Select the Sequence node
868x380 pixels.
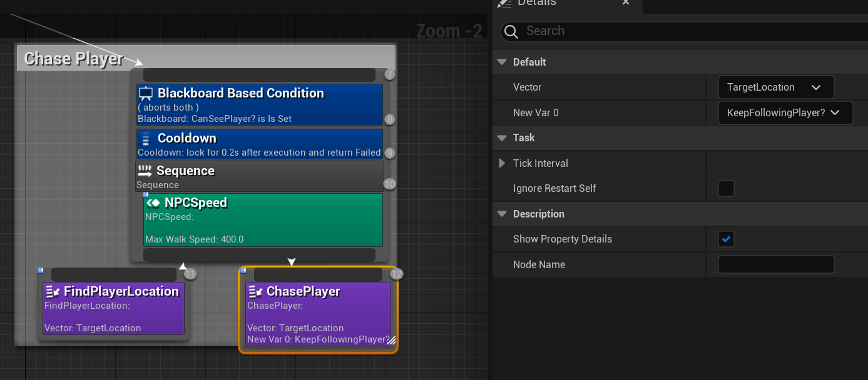coord(260,176)
